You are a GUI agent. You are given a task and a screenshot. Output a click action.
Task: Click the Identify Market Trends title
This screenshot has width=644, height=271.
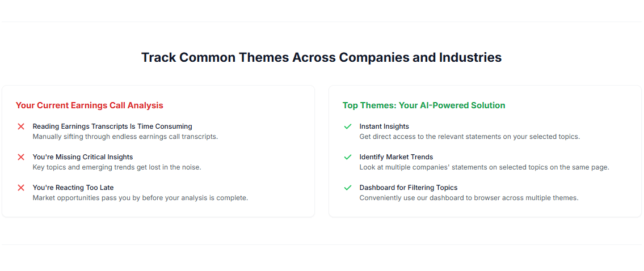pos(396,157)
